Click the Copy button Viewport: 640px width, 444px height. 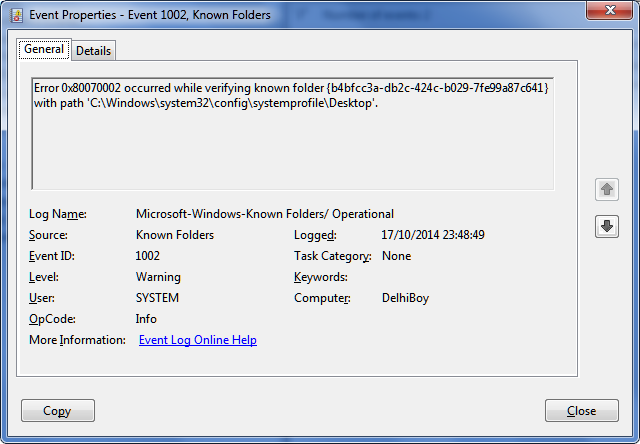coord(58,411)
